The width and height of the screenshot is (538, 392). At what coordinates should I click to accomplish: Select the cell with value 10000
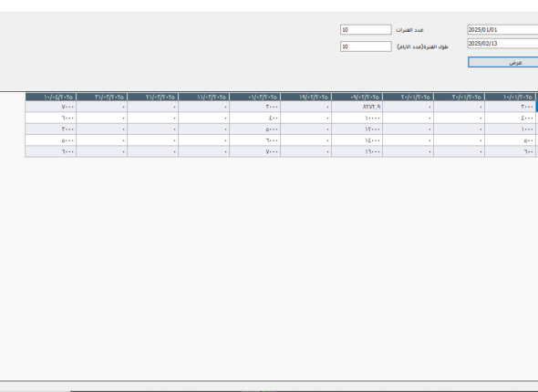[x=357, y=118]
